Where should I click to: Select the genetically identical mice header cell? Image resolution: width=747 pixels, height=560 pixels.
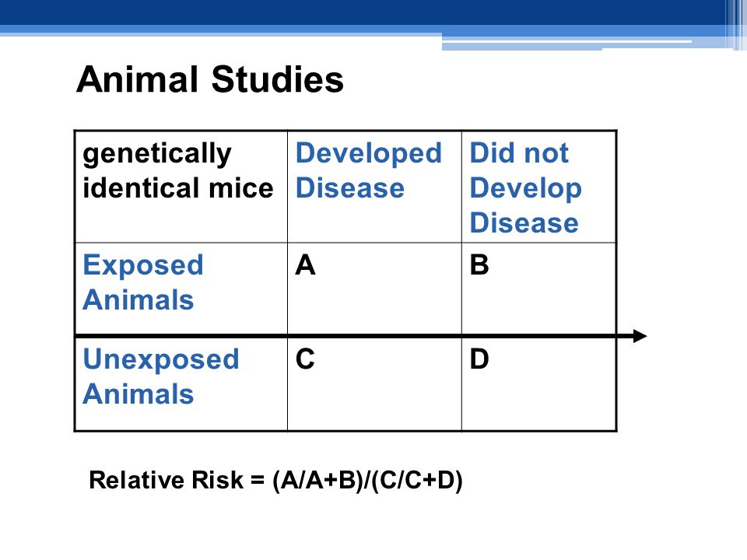(x=181, y=187)
